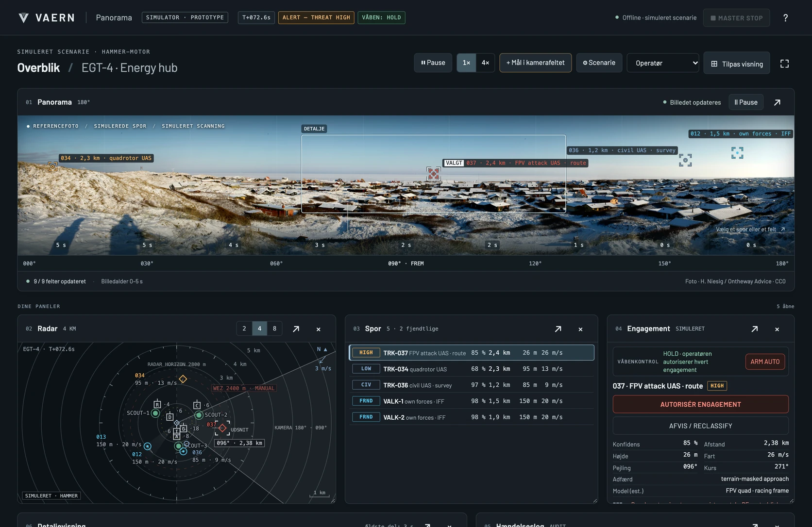The image size is (812, 527).
Task: Set simulation speed to 4×
Action: (x=485, y=63)
